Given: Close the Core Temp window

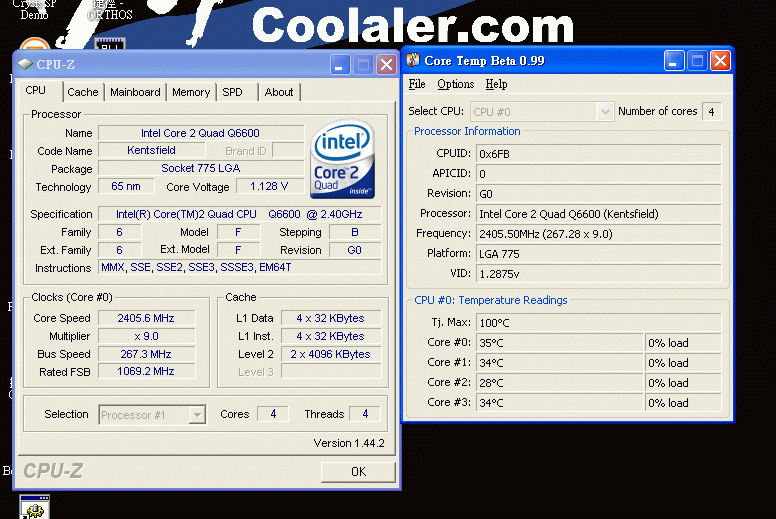Looking at the screenshot, I should 721,60.
